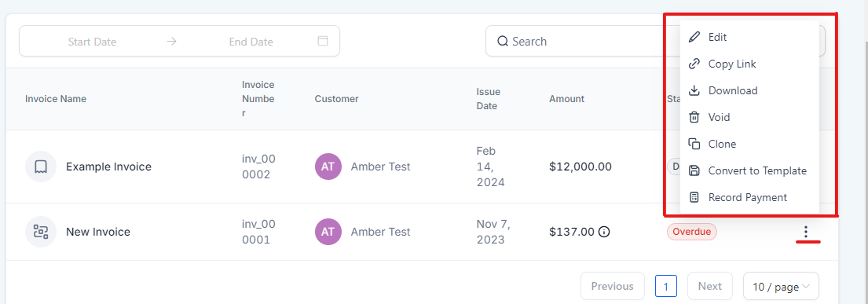Viewport: 868px width, 304px height.
Task: Click the Void trash icon
Action: pyautogui.click(x=694, y=117)
